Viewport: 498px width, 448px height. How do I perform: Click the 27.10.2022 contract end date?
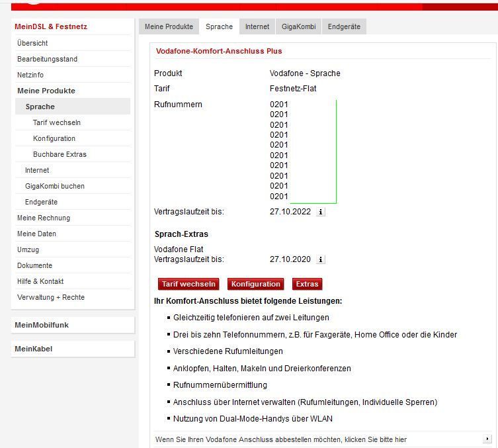290,212
